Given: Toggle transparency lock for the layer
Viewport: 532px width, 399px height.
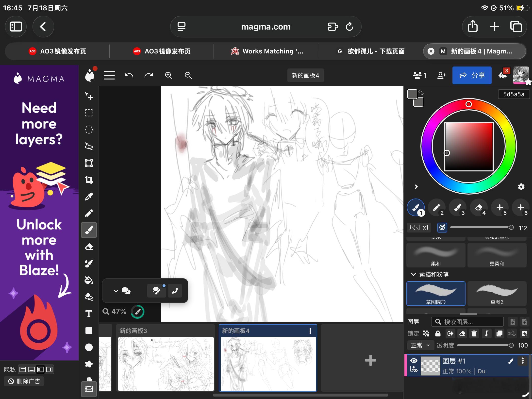Looking at the screenshot, I should point(426,334).
